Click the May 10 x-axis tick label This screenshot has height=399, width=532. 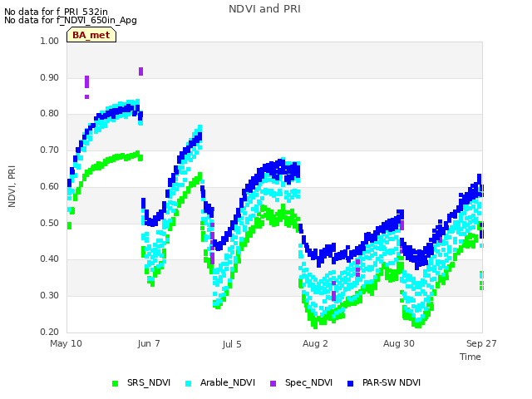(x=66, y=343)
